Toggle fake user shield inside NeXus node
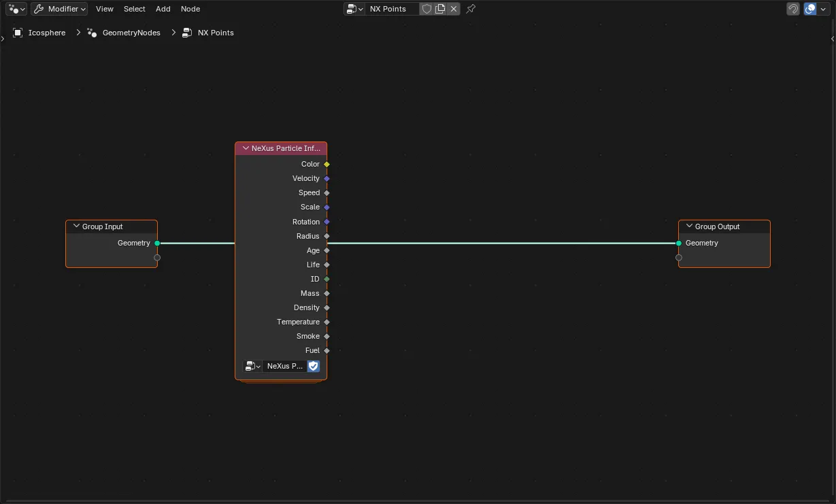Viewport: 836px width, 504px height. click(314, 366)
